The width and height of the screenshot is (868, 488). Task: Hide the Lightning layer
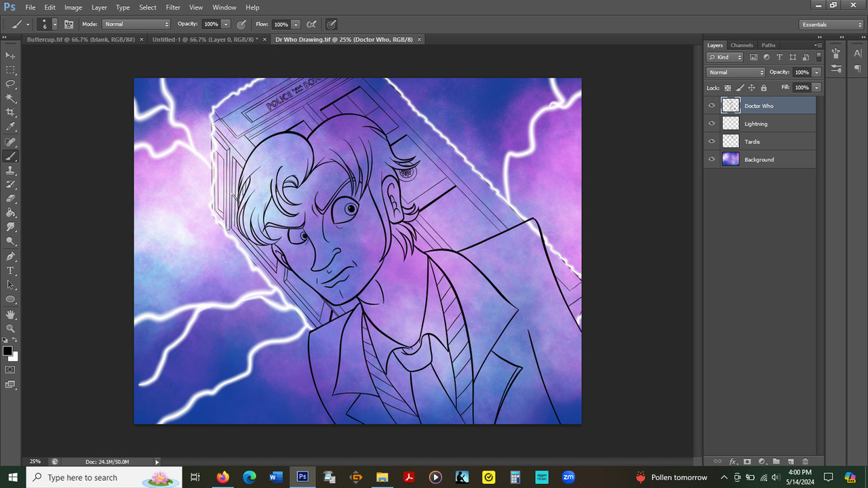[x=712, y=123]
